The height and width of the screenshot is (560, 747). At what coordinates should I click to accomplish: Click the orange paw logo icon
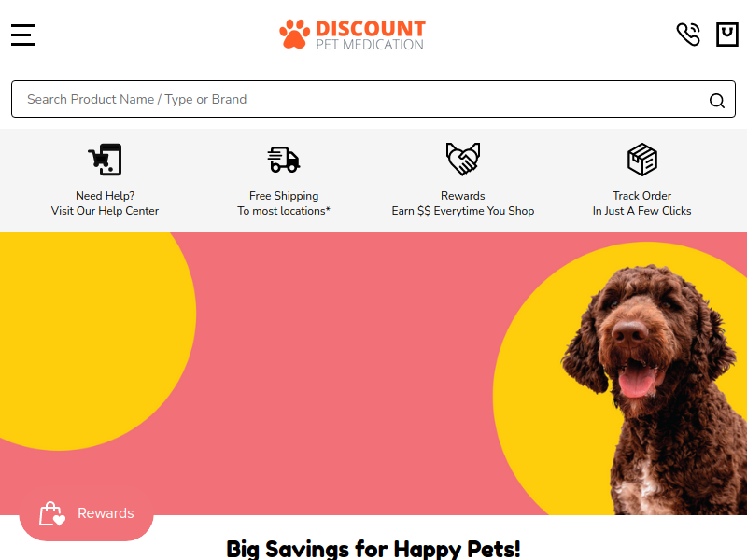coord(294,35)
